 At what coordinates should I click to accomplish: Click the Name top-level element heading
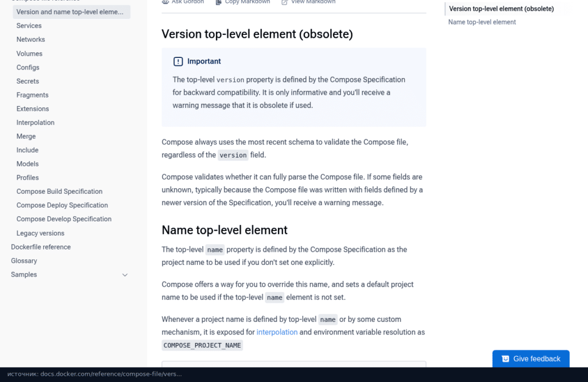pyautogui.click(x=225, y=230)
